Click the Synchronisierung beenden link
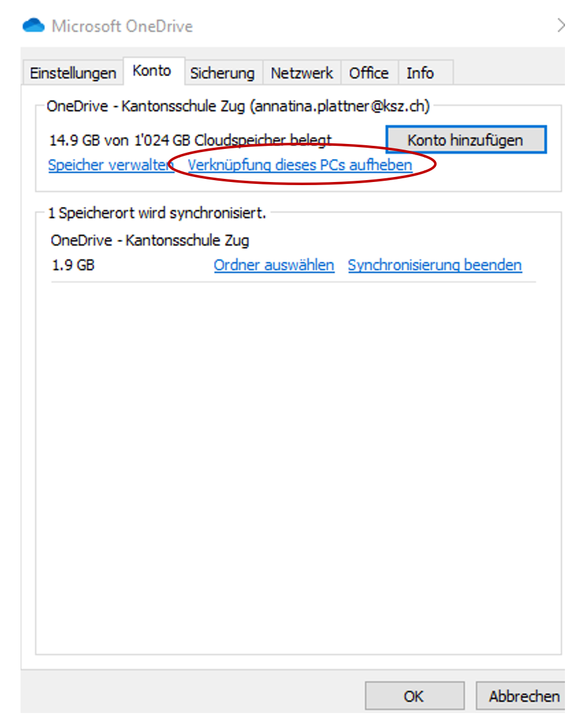The width and height of the screenshot is (588, 718). tap(435, 266)
